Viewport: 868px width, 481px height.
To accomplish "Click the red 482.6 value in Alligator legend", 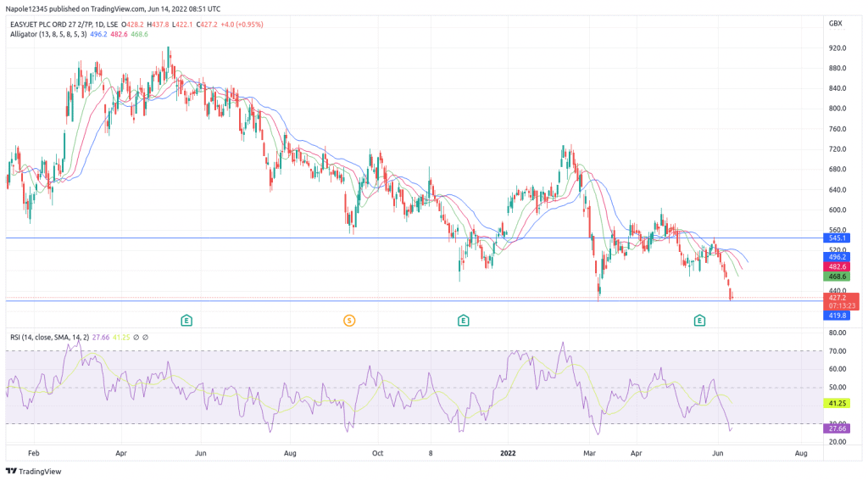I will [119, 34].
